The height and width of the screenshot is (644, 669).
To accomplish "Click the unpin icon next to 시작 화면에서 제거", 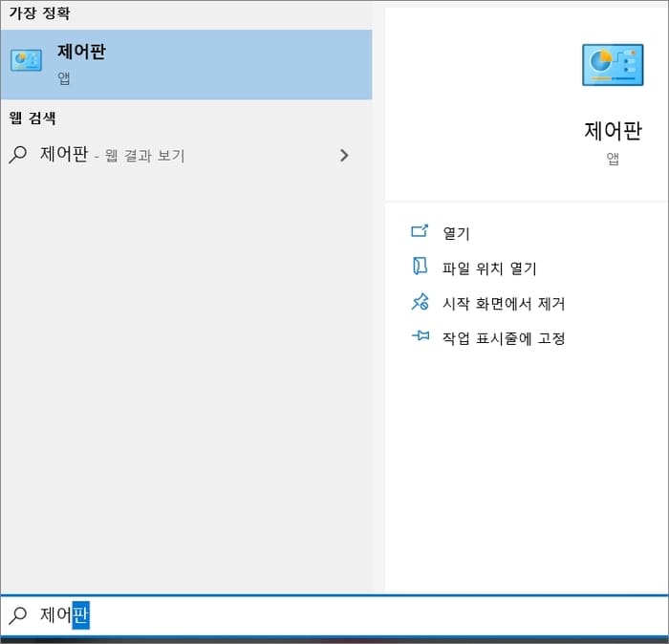I will click(420, 302).
